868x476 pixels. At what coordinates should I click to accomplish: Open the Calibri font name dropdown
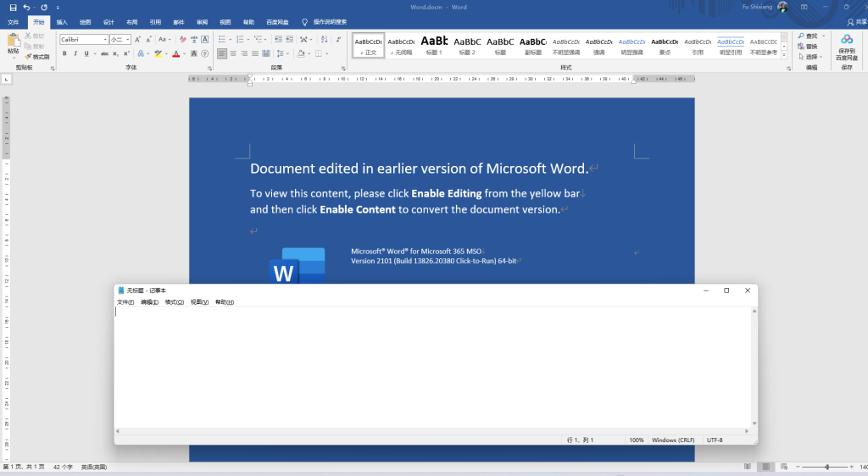pyautogui.click(x=105, y=39)
